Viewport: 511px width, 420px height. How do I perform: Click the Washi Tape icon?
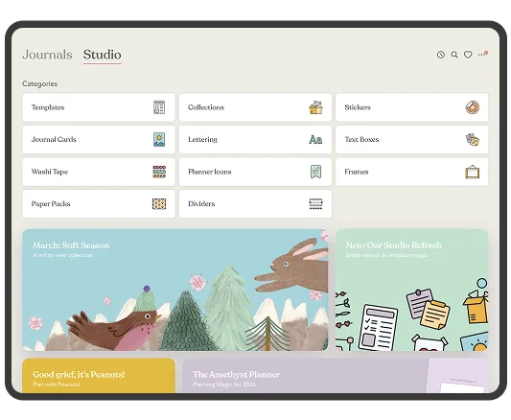click(159, 172)
